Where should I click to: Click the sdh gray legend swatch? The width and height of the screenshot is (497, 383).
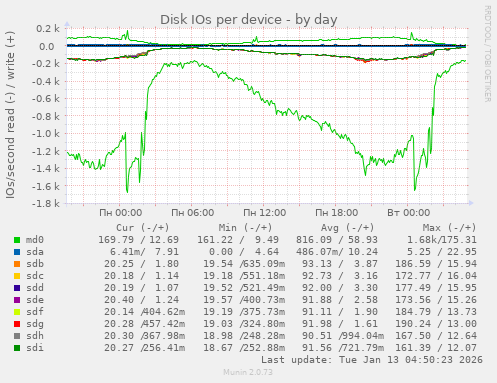click(17, 336)
